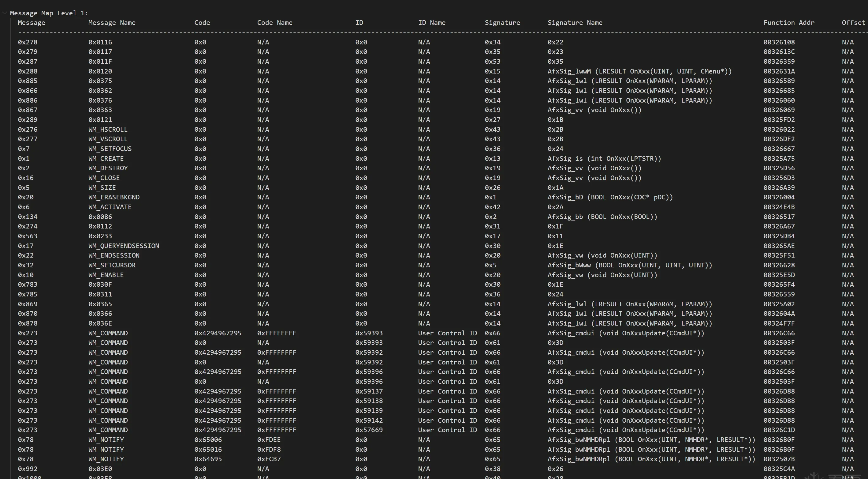Click the 'Function Addr' column header
This screenshot has height=479, width=868.
[789, 23]
